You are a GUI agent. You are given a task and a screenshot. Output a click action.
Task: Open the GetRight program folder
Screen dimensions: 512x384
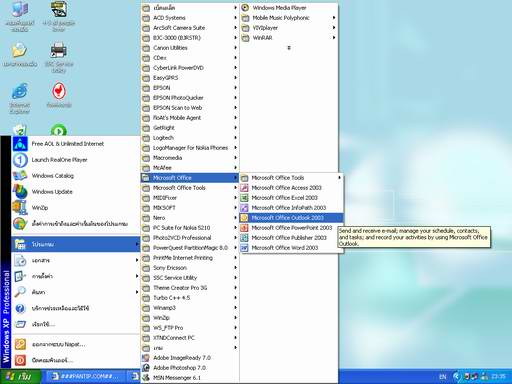189,128
